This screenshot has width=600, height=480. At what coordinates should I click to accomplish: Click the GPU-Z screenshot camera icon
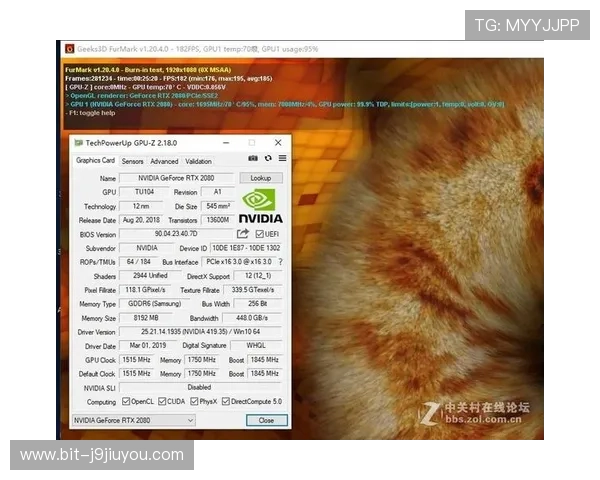click(x=254, y=159)
